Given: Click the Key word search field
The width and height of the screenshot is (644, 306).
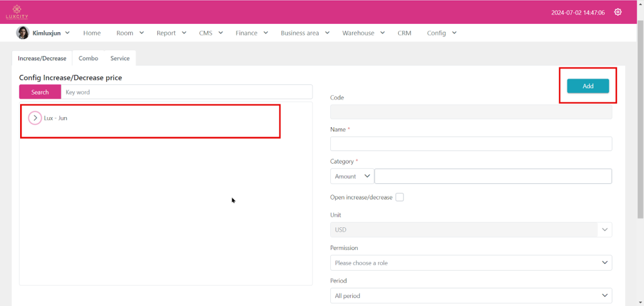Looking at the screenshot, I should [x=186, y=92].
